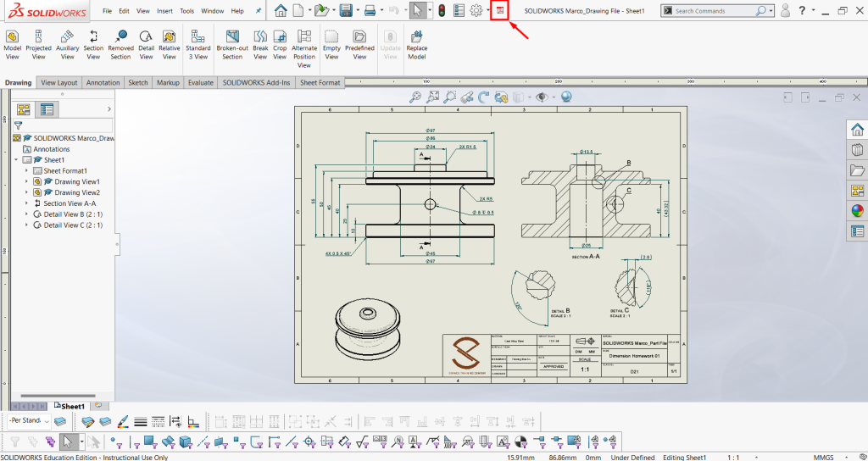Click the FeatureManager filter field
The image size is (868, 461).
click(63, 125)
